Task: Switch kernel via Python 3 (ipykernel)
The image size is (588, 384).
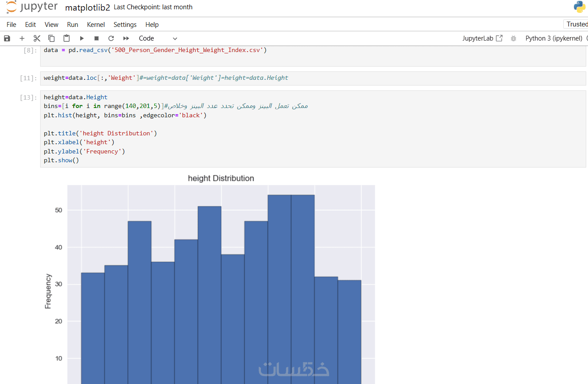Action: pos(554,38)
